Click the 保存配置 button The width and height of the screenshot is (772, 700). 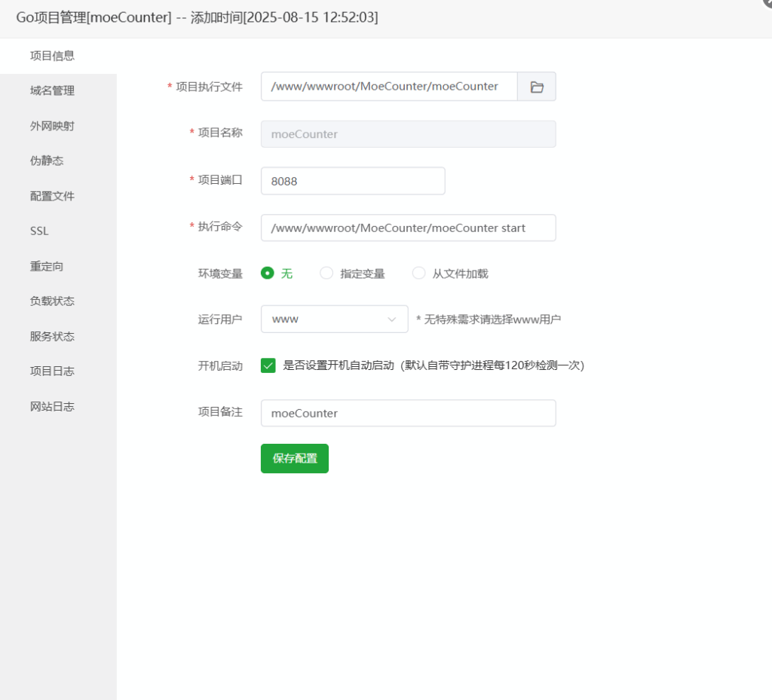[x=295, y=458]
